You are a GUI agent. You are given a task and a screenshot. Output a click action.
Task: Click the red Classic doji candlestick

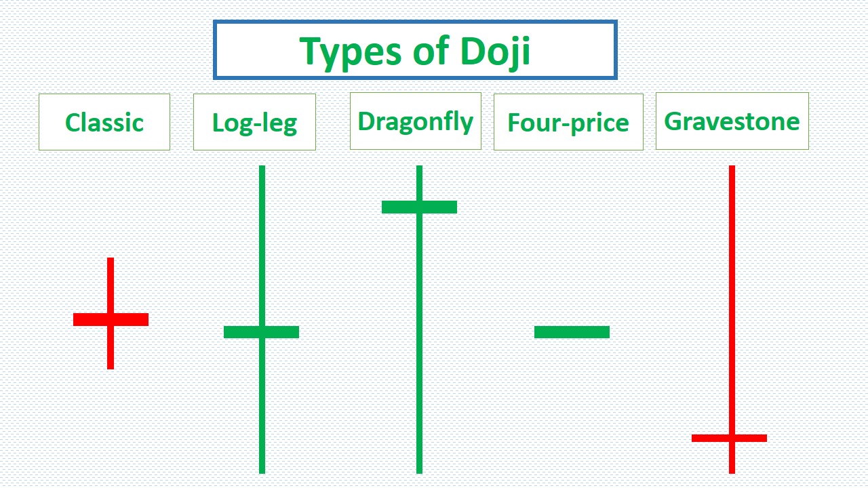click(111, 314)
